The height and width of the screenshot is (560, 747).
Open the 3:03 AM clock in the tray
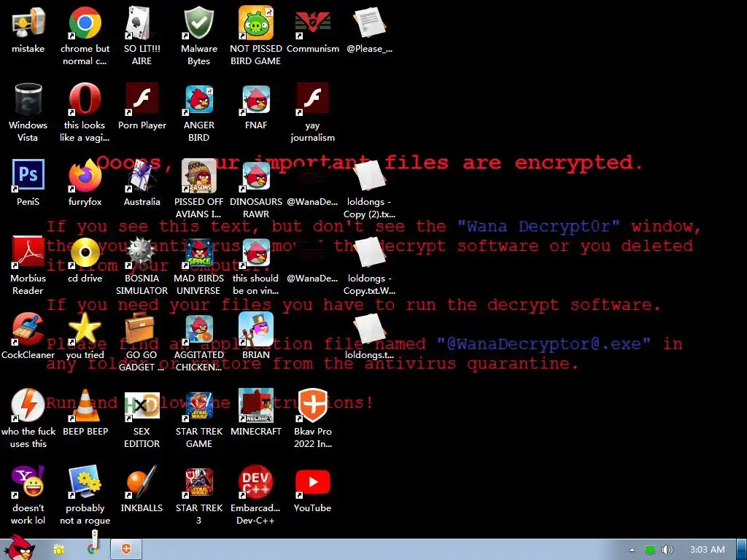[x=708, y=550]
